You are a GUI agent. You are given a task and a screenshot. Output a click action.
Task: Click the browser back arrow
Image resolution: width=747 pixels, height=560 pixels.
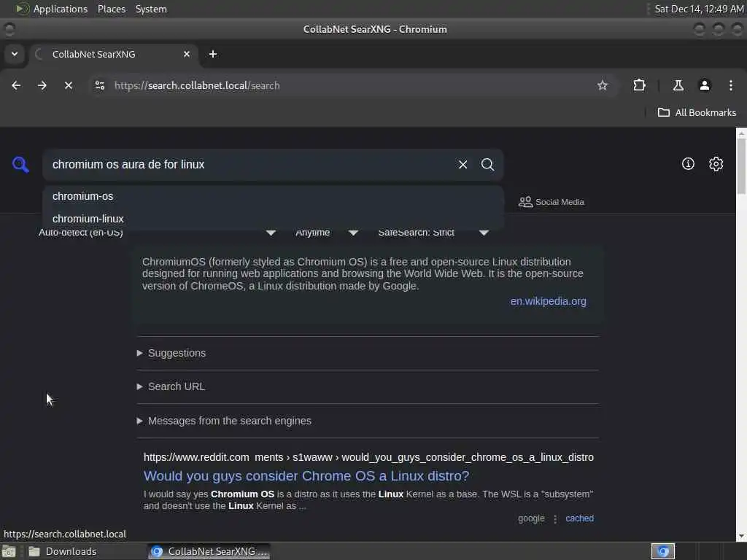[x=16, y=86]
